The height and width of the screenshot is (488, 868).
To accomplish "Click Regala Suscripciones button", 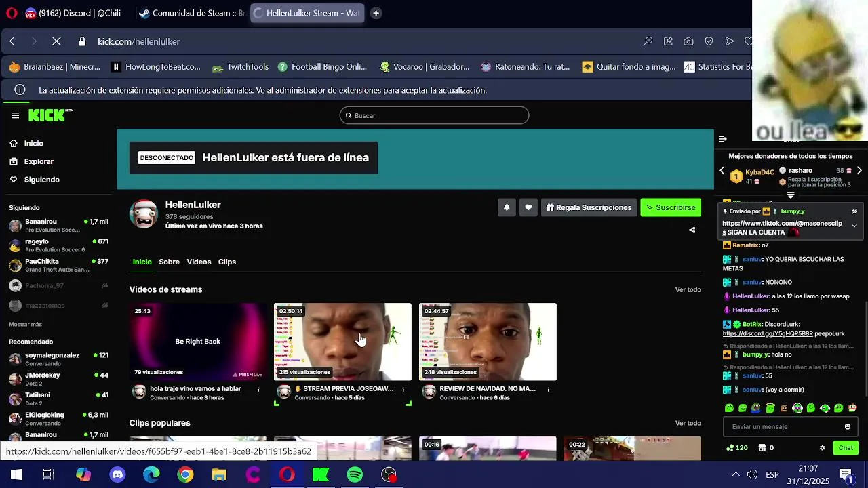I will pyautogui.click(x=589, y=208).
